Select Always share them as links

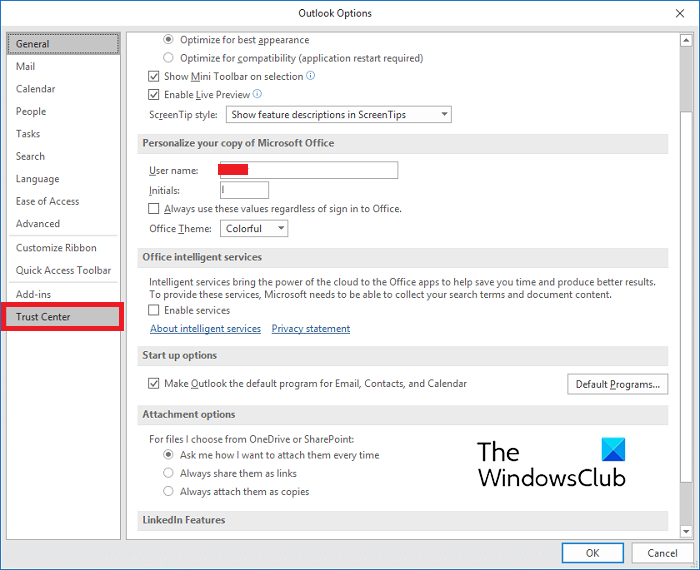tap(168, 473)
